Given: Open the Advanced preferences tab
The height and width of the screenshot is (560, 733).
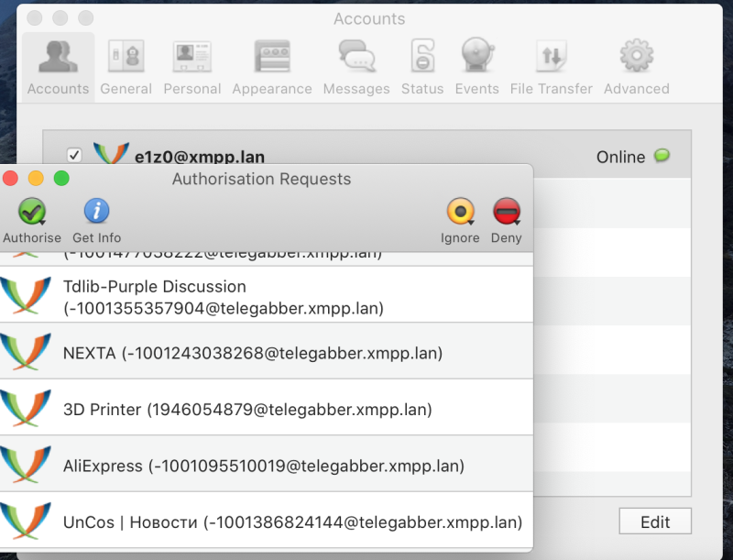Looking at the screenshot, I should tap(636, 67).
